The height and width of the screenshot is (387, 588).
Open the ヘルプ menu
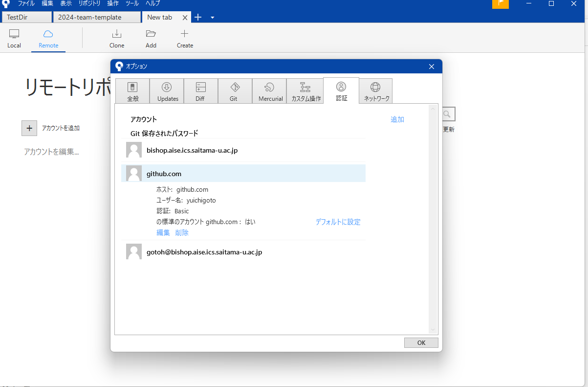click(152, 3)
